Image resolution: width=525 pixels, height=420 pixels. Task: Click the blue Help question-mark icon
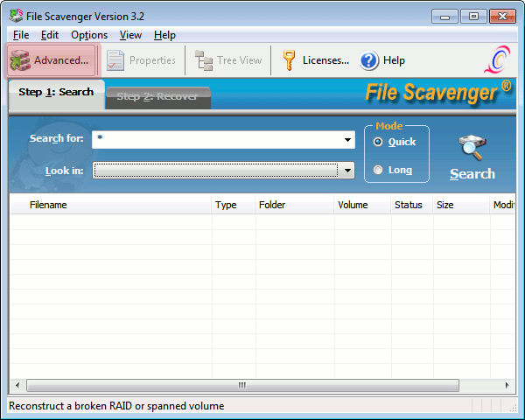click(x=369, y=60)
